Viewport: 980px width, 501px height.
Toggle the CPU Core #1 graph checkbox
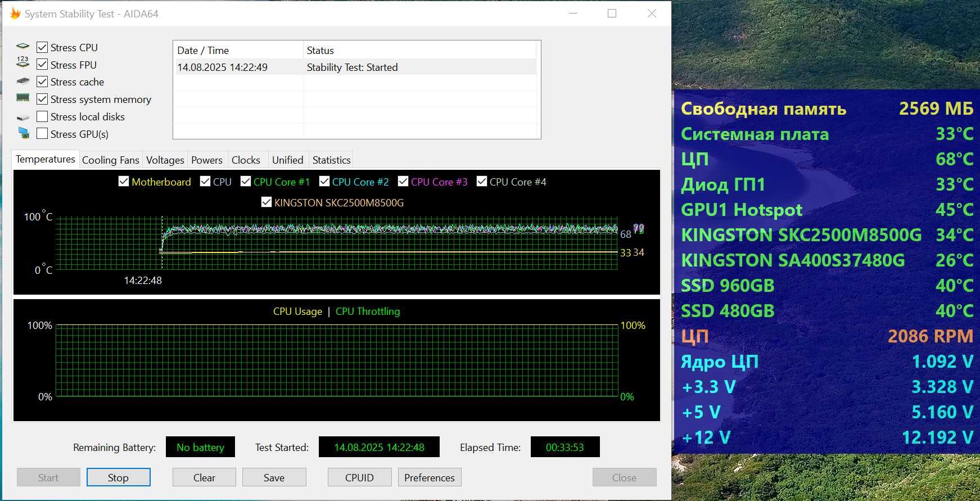246,182
